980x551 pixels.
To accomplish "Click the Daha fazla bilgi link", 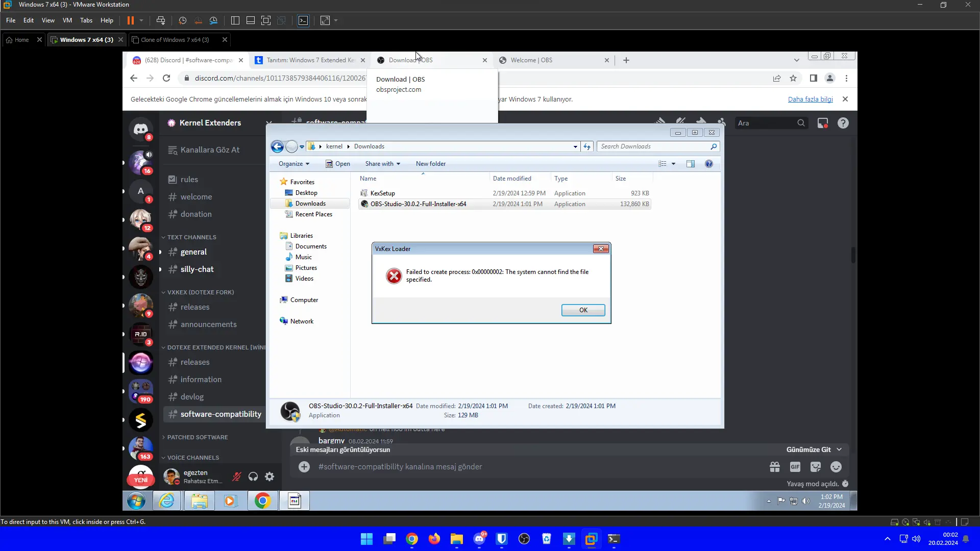I will point(811,99).
